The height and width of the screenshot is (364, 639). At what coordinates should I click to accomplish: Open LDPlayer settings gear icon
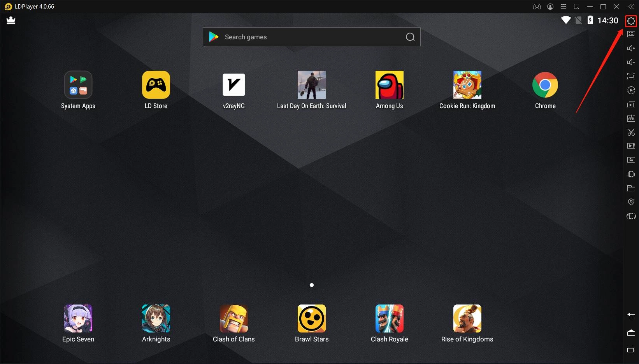point(631,21)
